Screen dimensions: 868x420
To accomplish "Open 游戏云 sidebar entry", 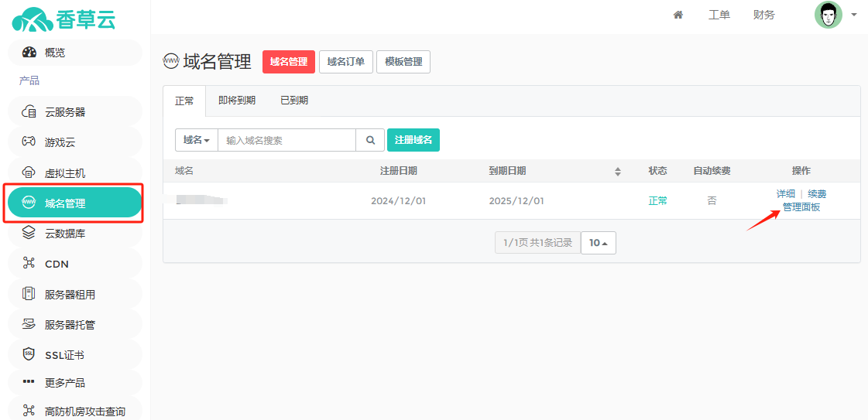I will click(75, 142).
